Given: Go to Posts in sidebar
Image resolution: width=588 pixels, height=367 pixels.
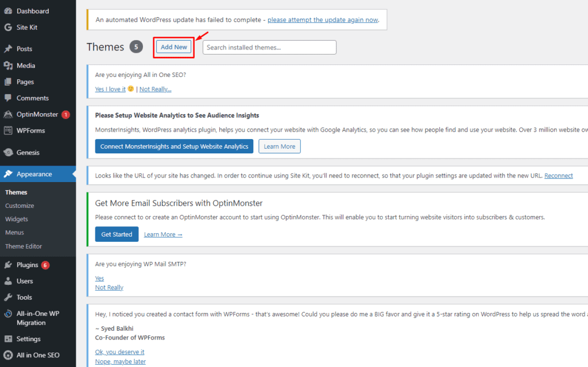Looking at the screenshot, I should point(24,49).
